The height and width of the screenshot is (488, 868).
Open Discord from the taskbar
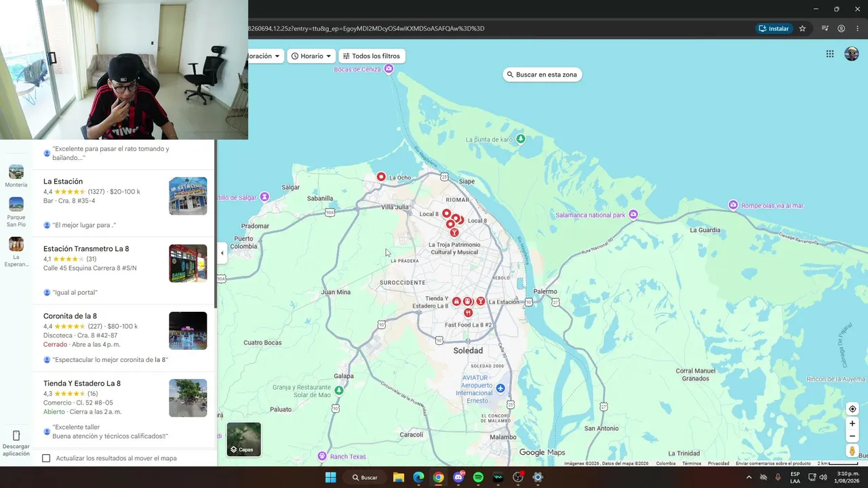[x=458, y=477]
